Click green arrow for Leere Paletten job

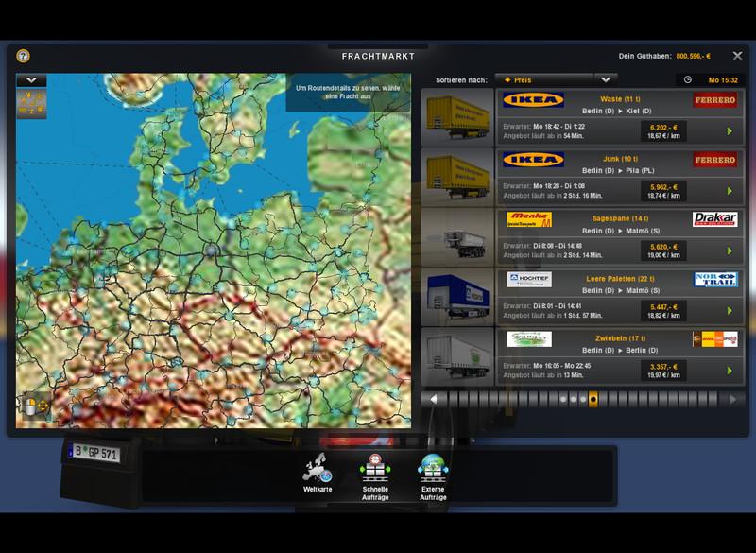pyautogui.click(x=730, y=311)
